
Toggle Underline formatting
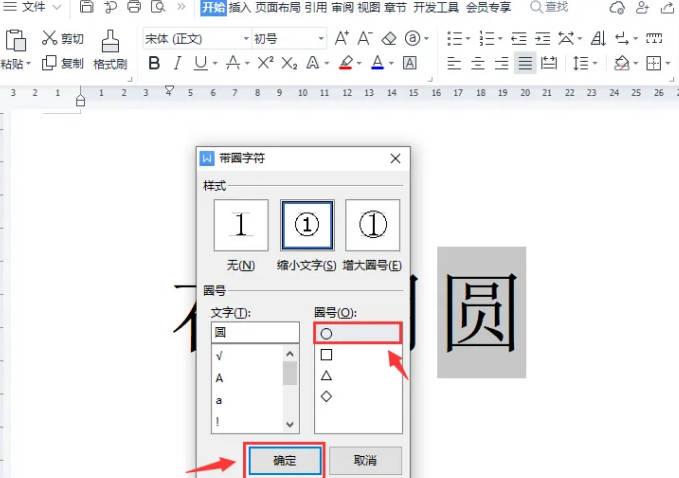click(x=200, y=63)
